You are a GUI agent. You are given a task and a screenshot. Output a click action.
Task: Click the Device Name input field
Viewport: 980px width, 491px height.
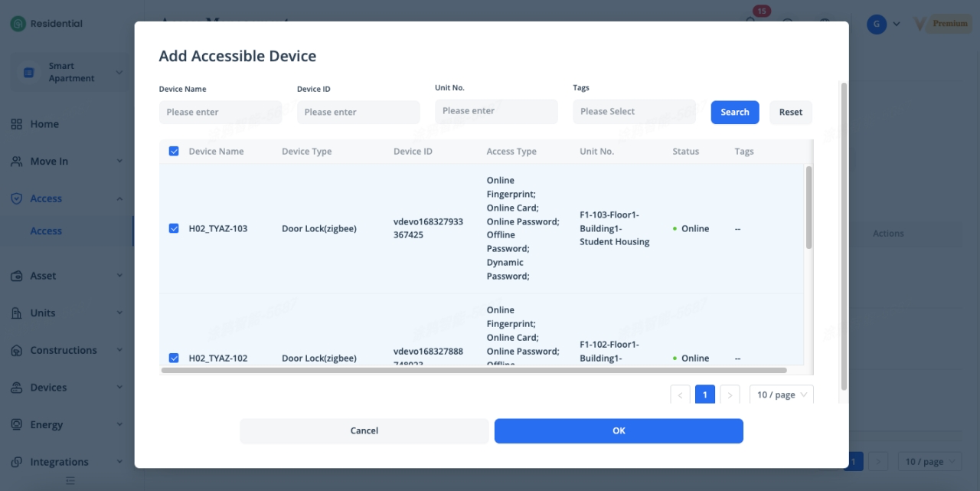[x=220, y=112]
